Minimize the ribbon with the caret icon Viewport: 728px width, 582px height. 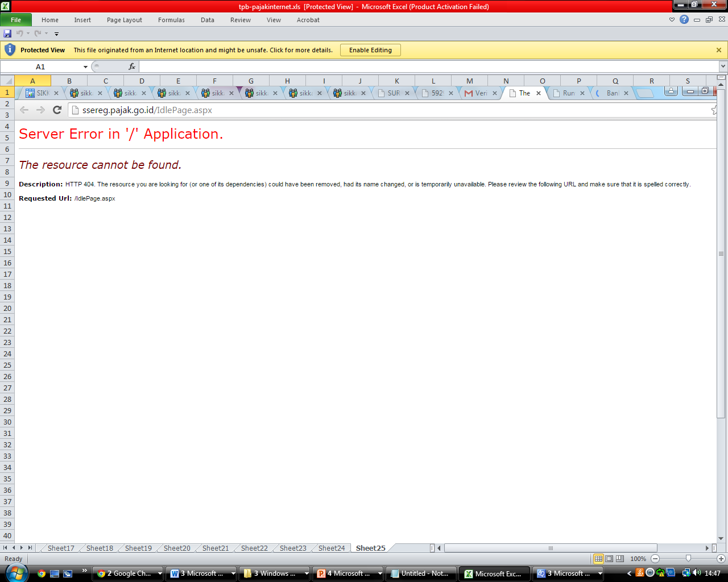pos(672,19)
